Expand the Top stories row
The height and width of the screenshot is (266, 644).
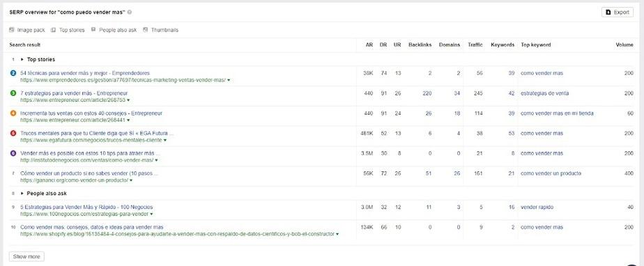pyautogui.click(x=22, y=59)
